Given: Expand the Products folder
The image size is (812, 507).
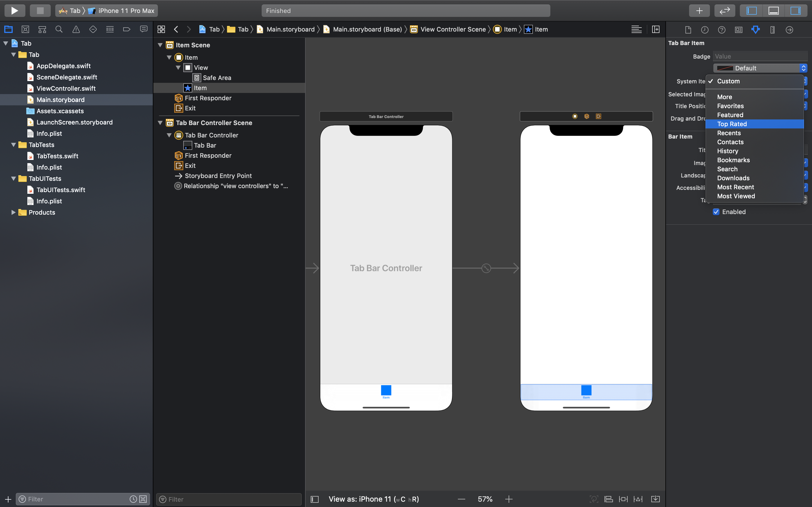Looking at the screenshot, I should (x=14, y=212).
